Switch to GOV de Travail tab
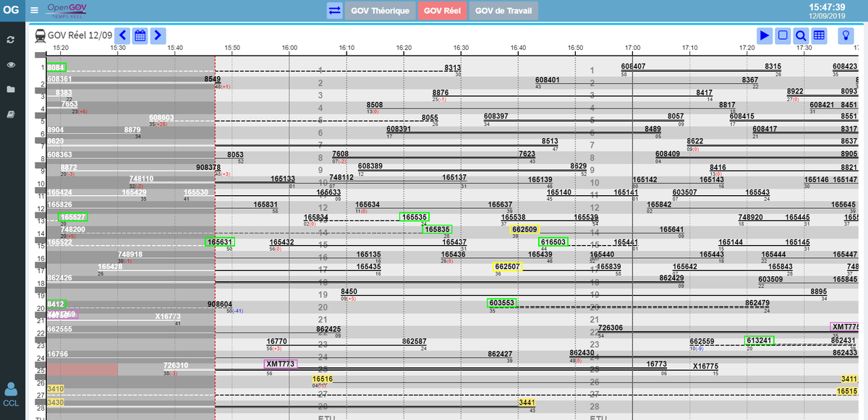This screenshot has width=868, height=420. (x=503, y=11)
